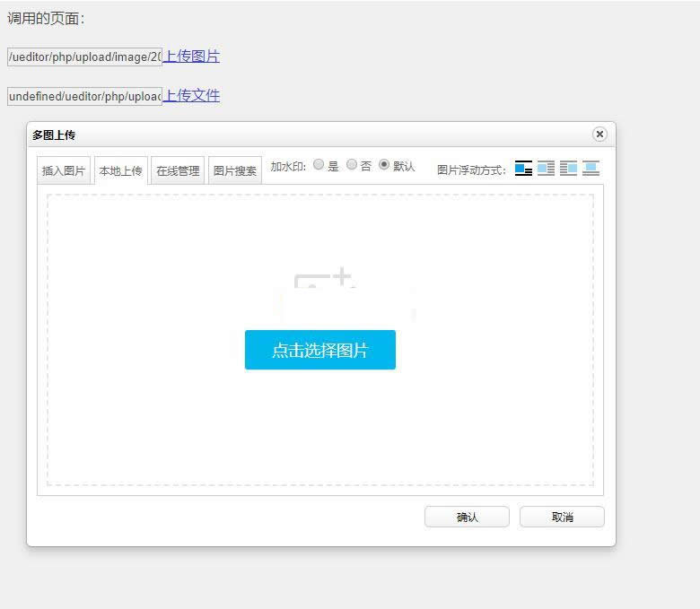Open the 图片搜索 tab
Screen dimensions: 700x609
235,170
